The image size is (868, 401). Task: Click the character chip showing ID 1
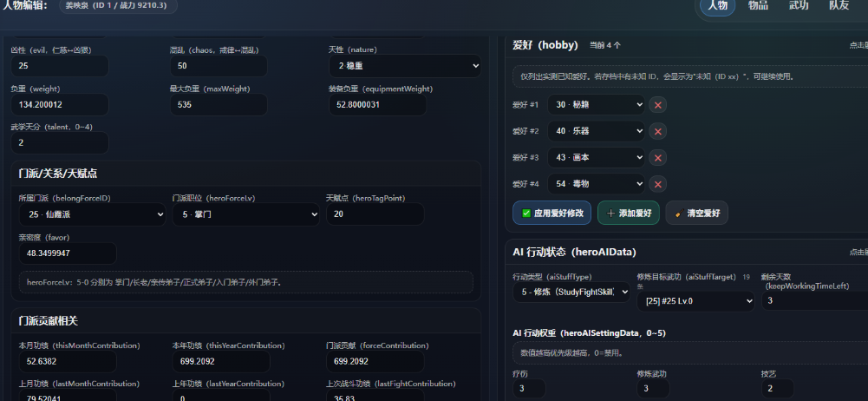pos(119,5)
